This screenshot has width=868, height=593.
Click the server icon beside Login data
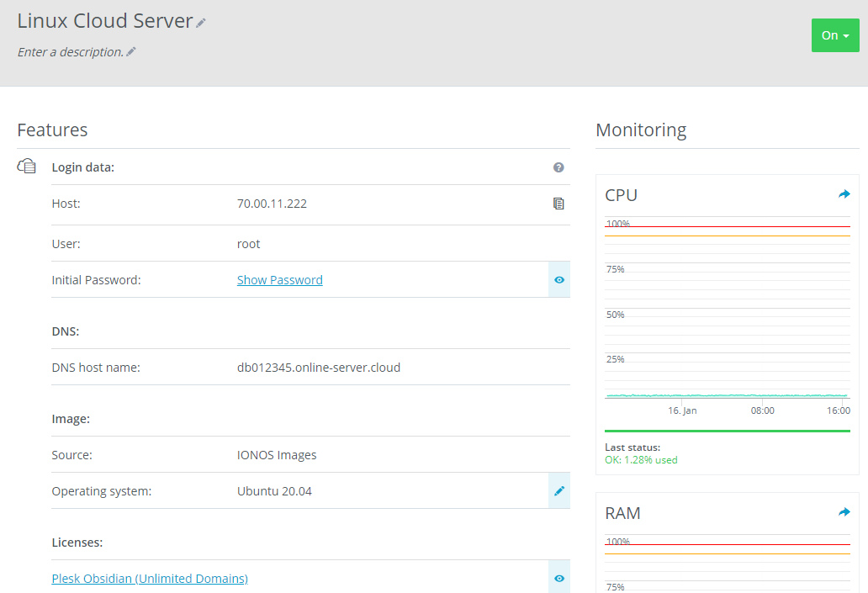pos(27,167)
